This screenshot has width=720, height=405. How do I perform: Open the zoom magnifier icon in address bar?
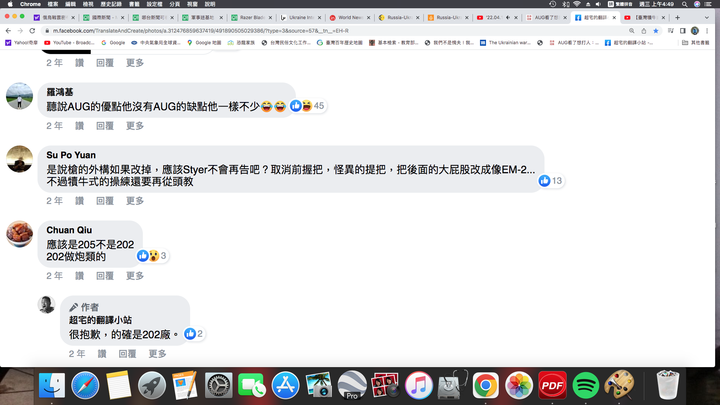[632, 31]
